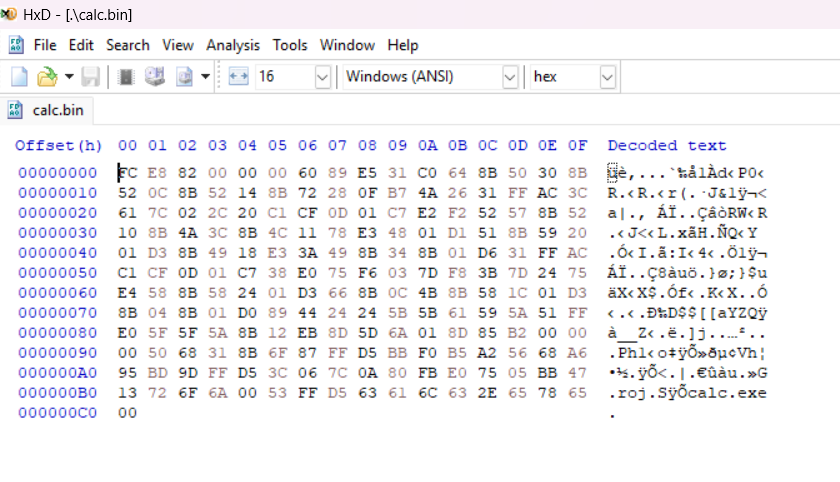Click the document icon left of File menu
840x482 pixels.
(x=16, y=45)
